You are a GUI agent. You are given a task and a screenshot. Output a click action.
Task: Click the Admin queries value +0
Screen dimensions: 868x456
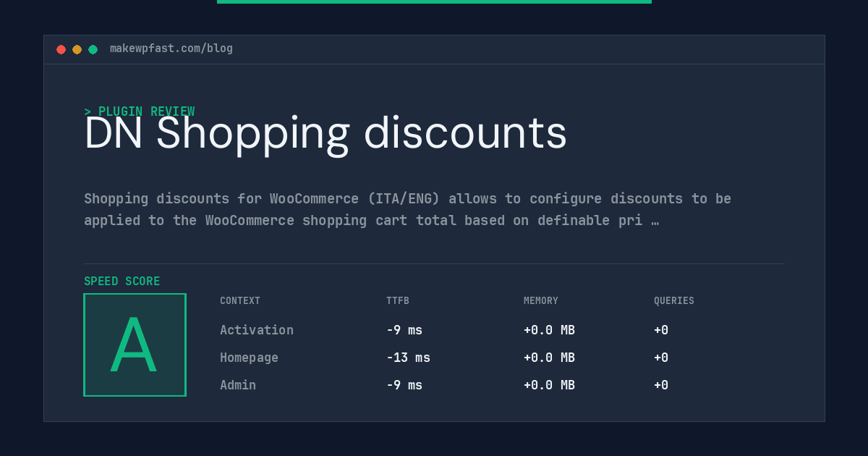661,385
